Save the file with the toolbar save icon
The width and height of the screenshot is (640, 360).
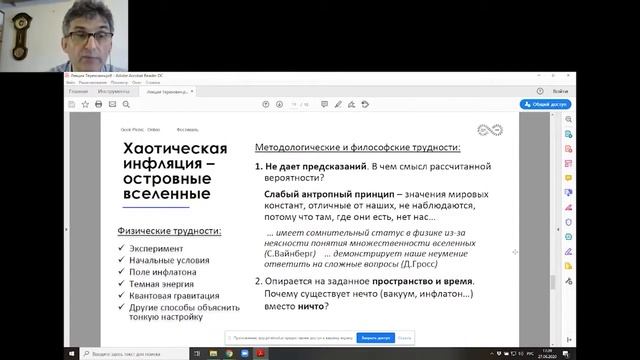pos(72,104)
